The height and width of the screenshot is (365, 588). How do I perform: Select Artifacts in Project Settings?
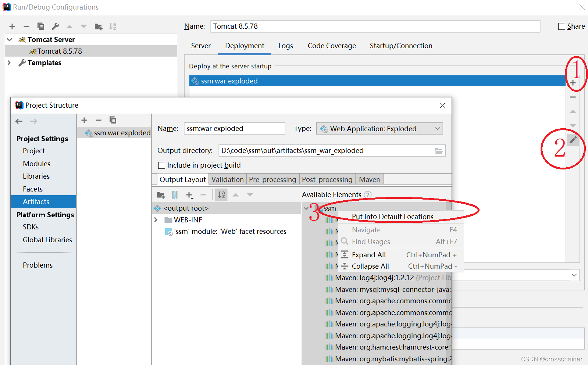tap(43, 201)
